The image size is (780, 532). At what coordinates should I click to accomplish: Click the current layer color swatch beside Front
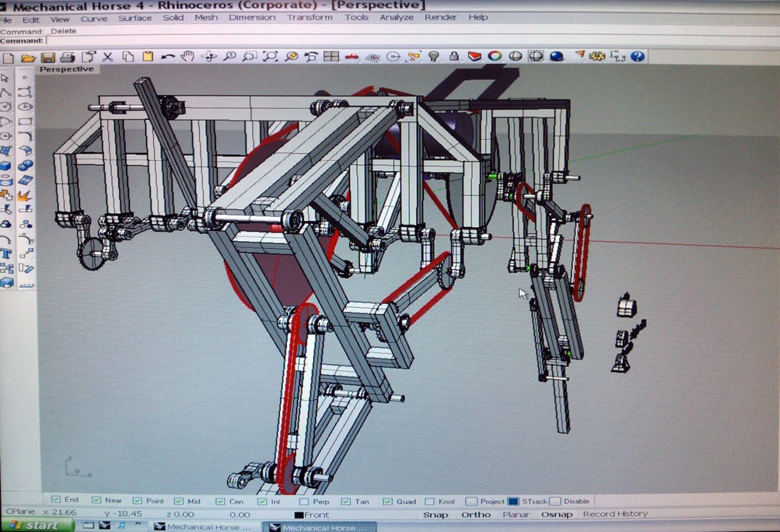[298, 514]
